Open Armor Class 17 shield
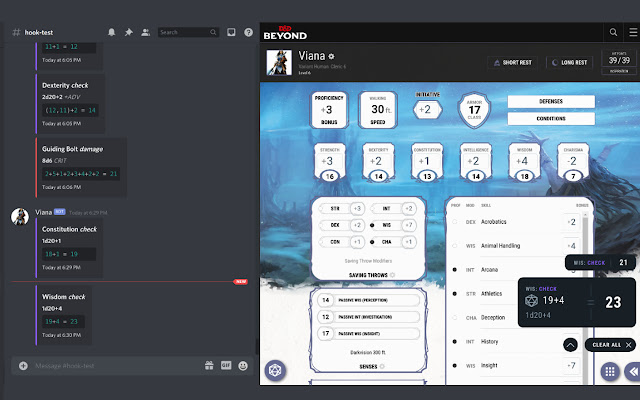640x400 pixels. click(x=474, y=110)
